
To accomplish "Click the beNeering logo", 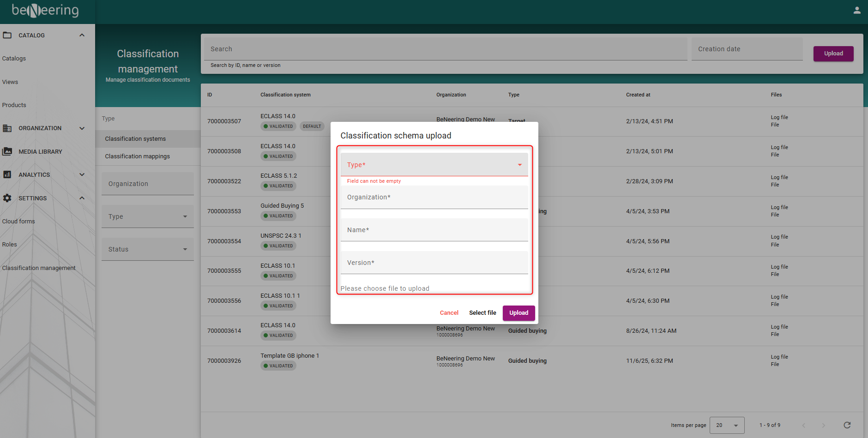I will pyautogui.click(x=45, y=10).
